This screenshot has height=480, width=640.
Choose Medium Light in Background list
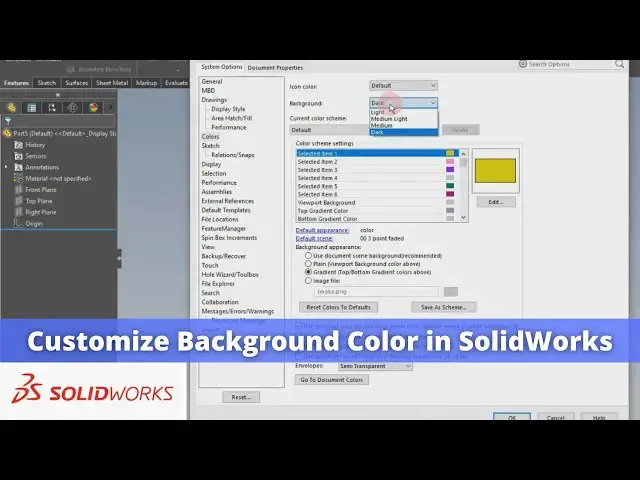point(403,119)
